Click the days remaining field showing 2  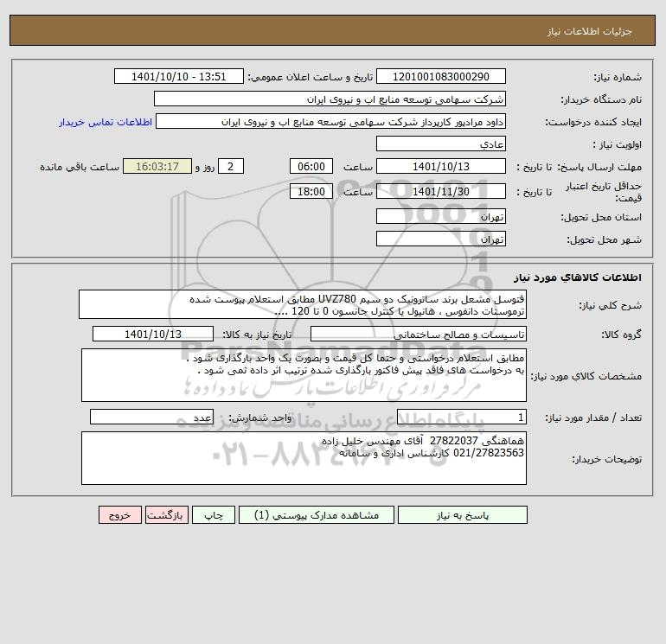pyautogui.click(x=231, y=167)
